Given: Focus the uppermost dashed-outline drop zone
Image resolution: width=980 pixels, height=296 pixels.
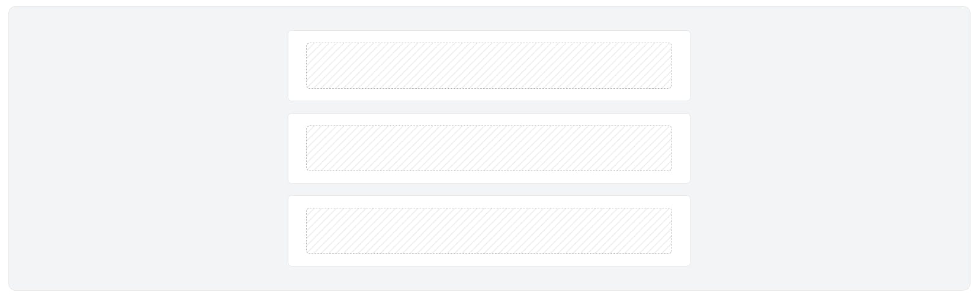Looking at the screenshot, I should (489, 66).
